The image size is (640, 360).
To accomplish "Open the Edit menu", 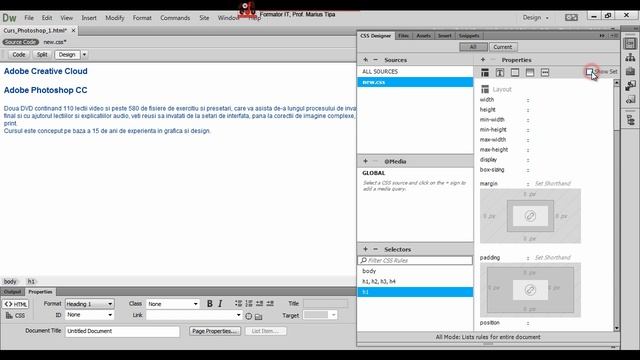I will point(47,18).
